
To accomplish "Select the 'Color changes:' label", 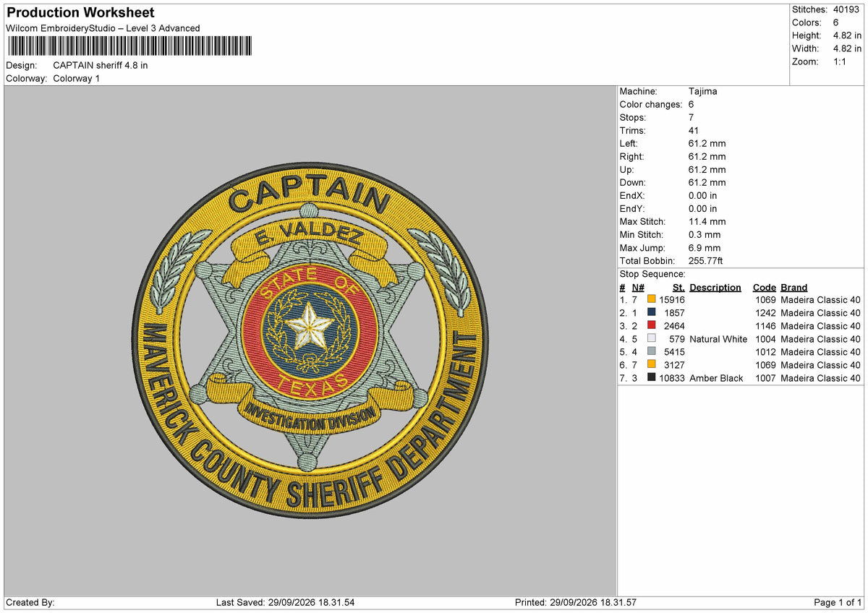I will point(651,104).
